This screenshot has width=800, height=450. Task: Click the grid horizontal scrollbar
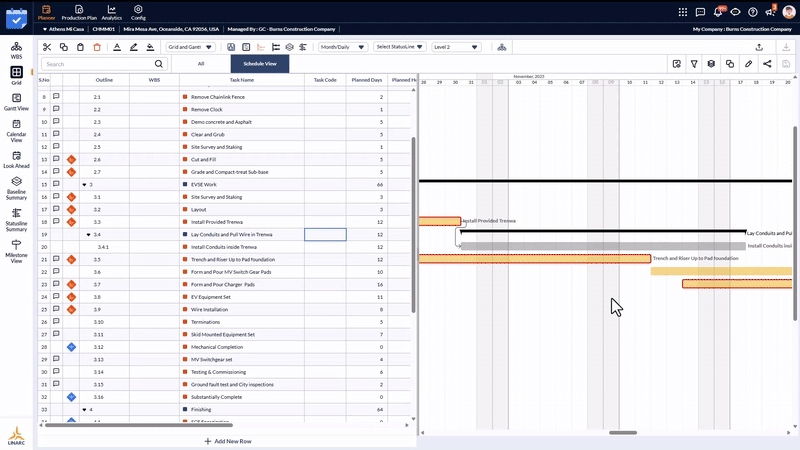click(x=139, y=424)
